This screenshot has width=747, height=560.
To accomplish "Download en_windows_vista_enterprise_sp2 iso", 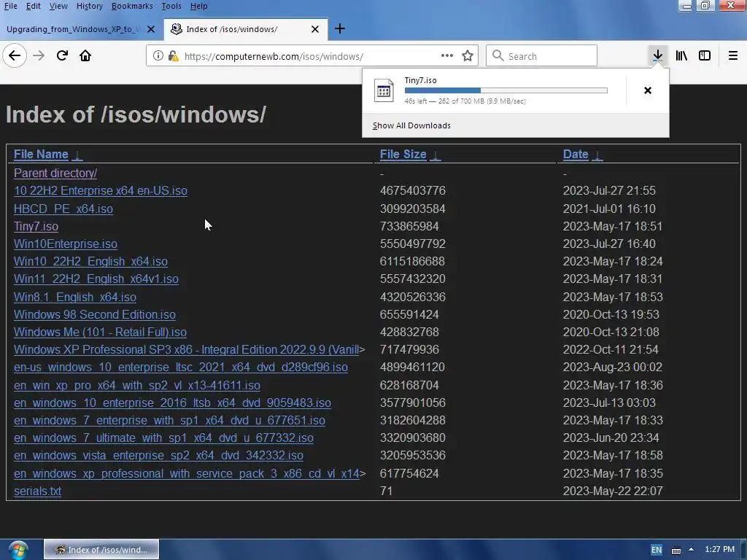I will (x=158, y=455).
